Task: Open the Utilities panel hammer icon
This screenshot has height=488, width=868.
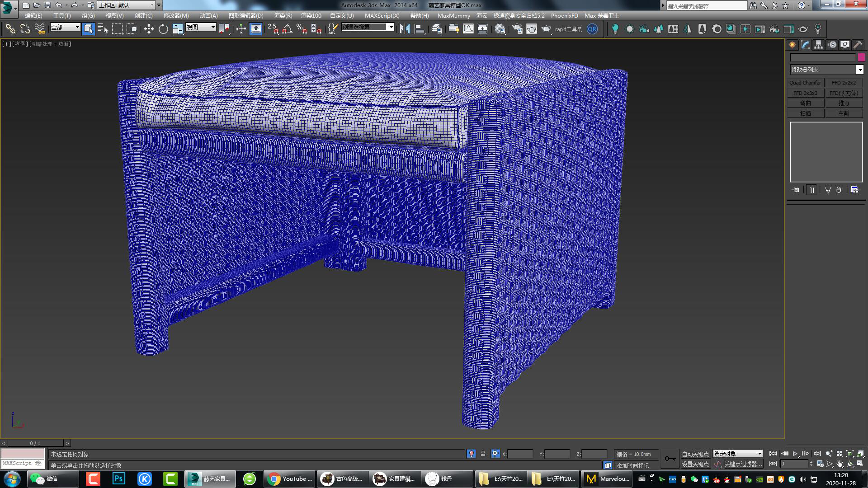Action: click(857, 44)
